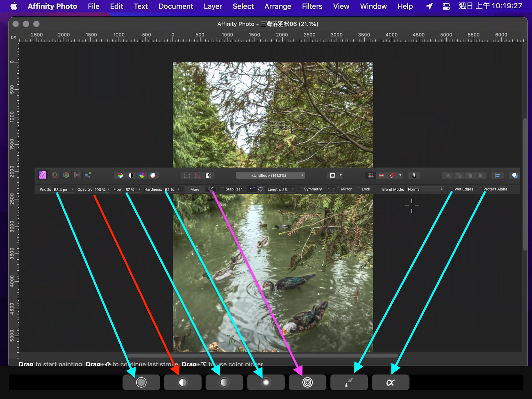Switch to the Liquify Persona icon
Screen dimensions: 532x399
coord(55,175)
